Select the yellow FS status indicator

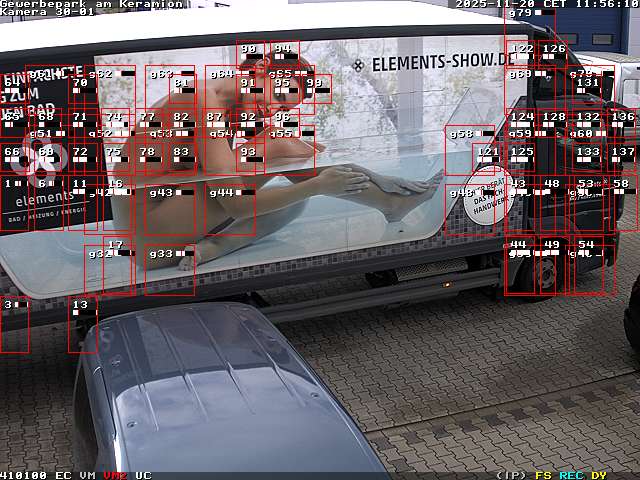[x=543, y=475]
